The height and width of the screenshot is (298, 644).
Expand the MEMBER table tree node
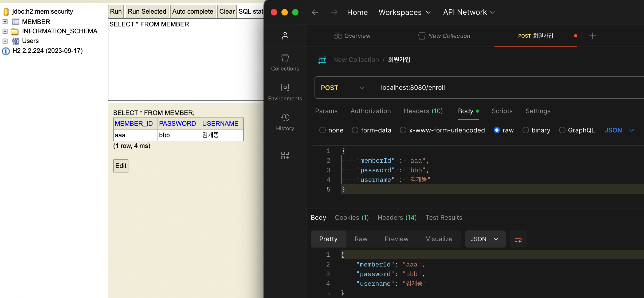click(x=5, y=22)
